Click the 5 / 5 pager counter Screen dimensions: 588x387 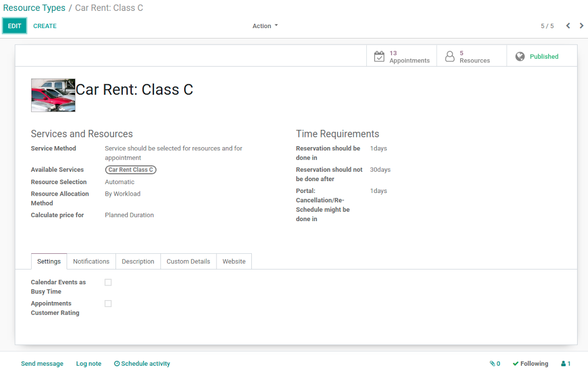[x=547, y=26]
